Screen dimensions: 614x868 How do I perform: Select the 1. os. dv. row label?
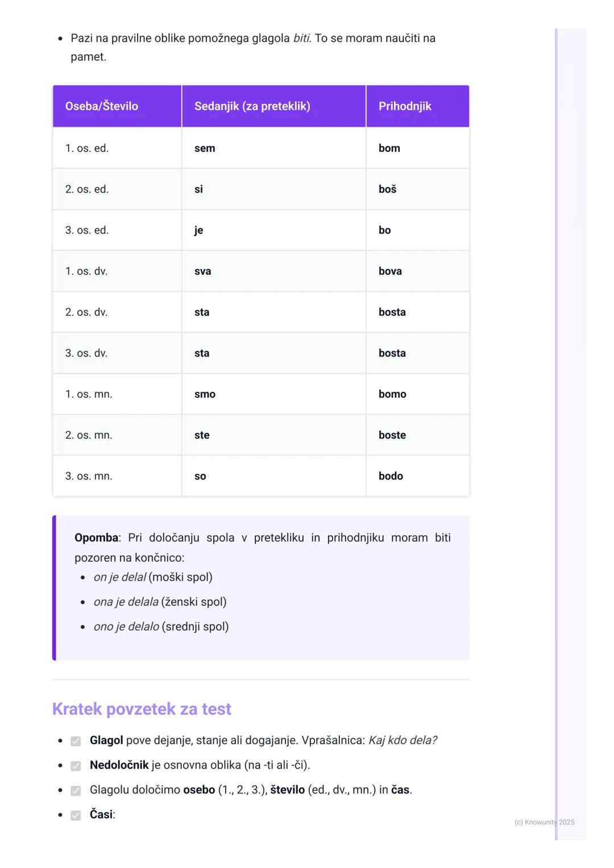86,271
